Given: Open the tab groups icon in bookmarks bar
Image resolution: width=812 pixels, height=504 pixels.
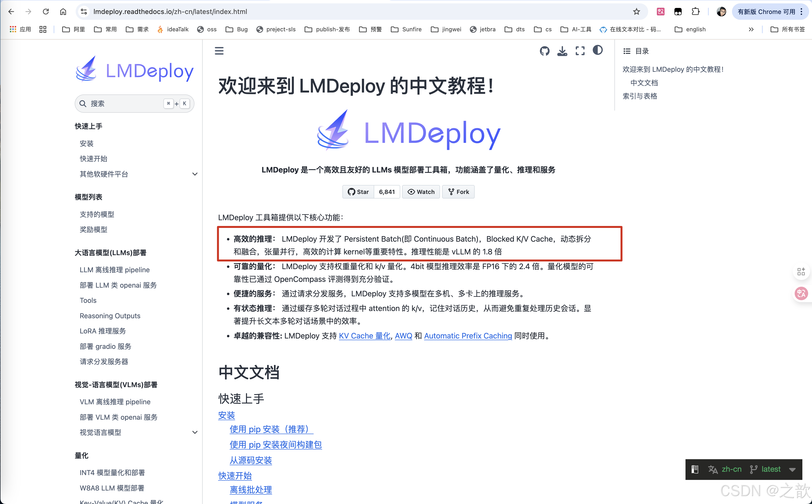Looking at the screenshot, I should tap(43, 29).
